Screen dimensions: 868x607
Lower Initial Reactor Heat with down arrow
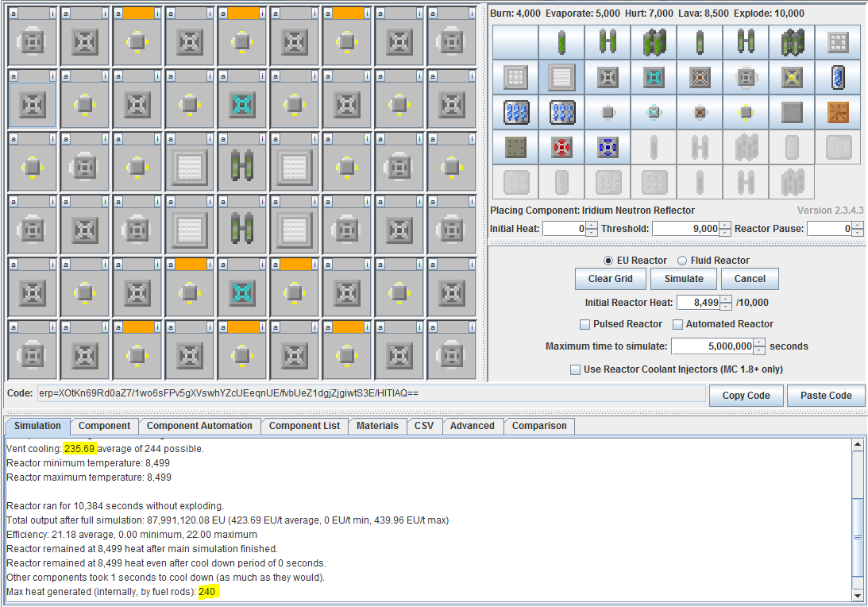[726, 306]
